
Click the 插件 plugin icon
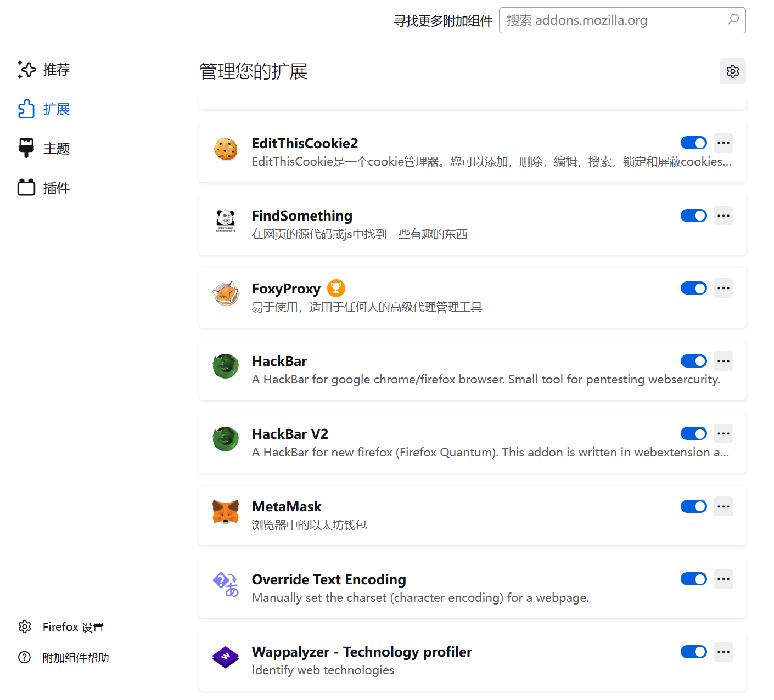click(26, 188)
